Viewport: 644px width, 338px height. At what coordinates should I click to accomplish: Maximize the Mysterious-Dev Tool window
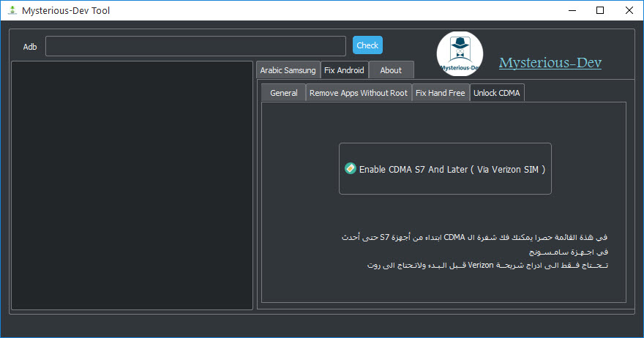coord(600,10)
